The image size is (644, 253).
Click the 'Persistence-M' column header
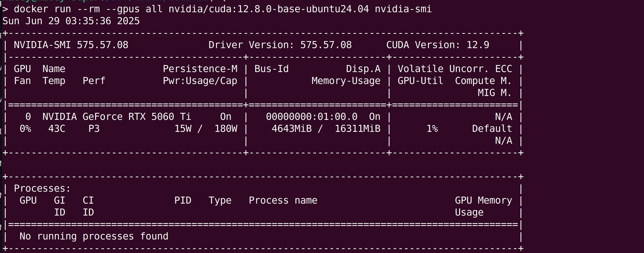[200, 69]
